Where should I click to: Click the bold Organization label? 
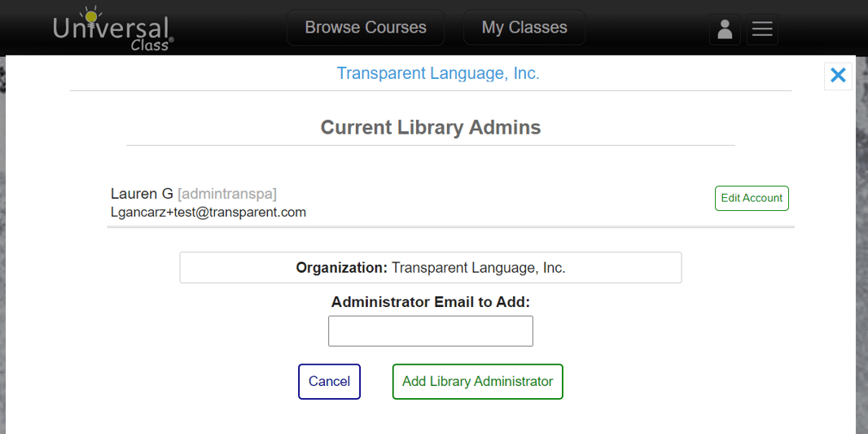point(341,267)
